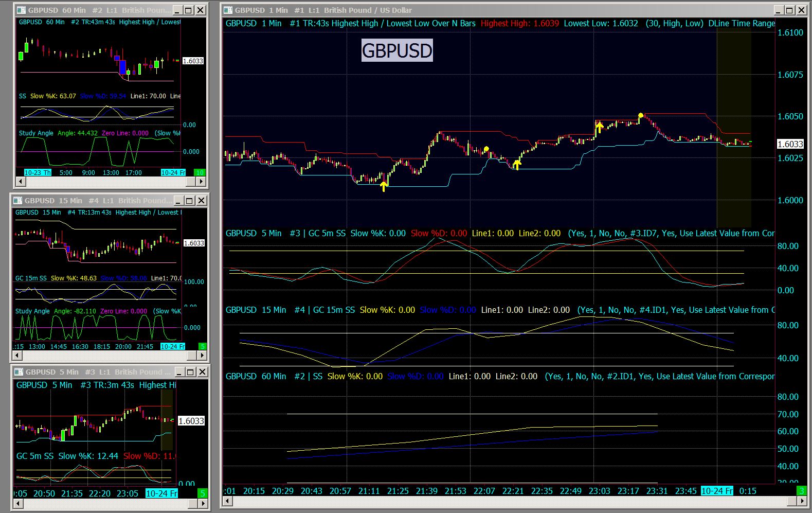Click the 'Highest High: 1.6039' study readout
The height and width of the screenshot is (513, 812).
pos(520,23)
